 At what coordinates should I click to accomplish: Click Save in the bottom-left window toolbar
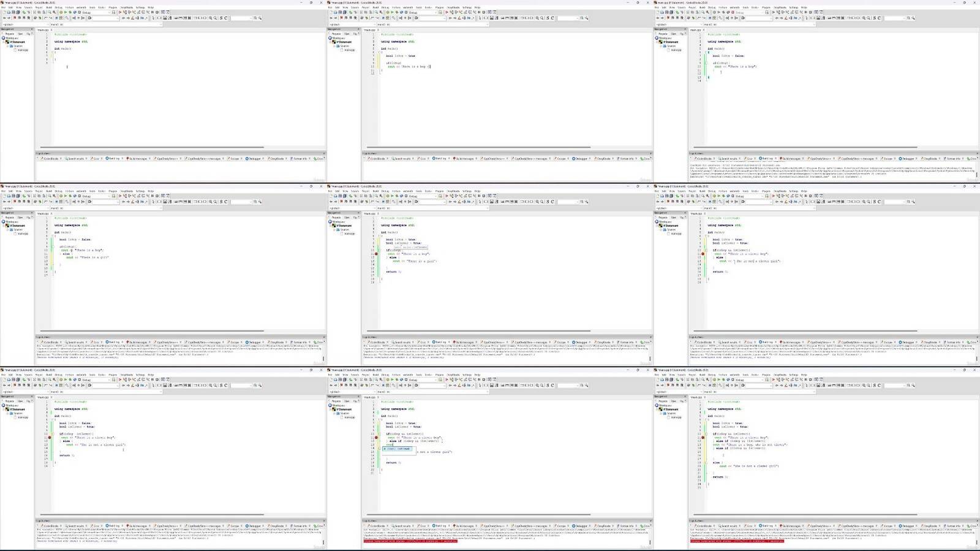13,380
